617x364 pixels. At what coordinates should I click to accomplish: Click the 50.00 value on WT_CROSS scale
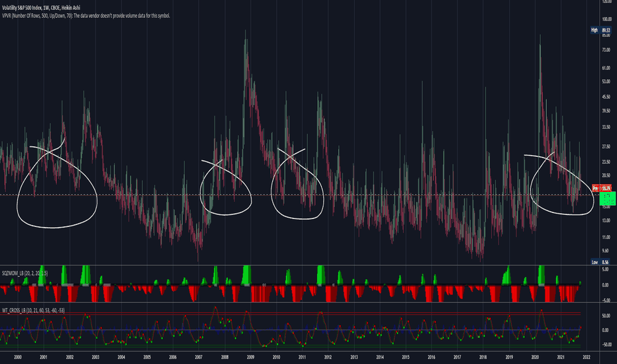tap(606, 316)
